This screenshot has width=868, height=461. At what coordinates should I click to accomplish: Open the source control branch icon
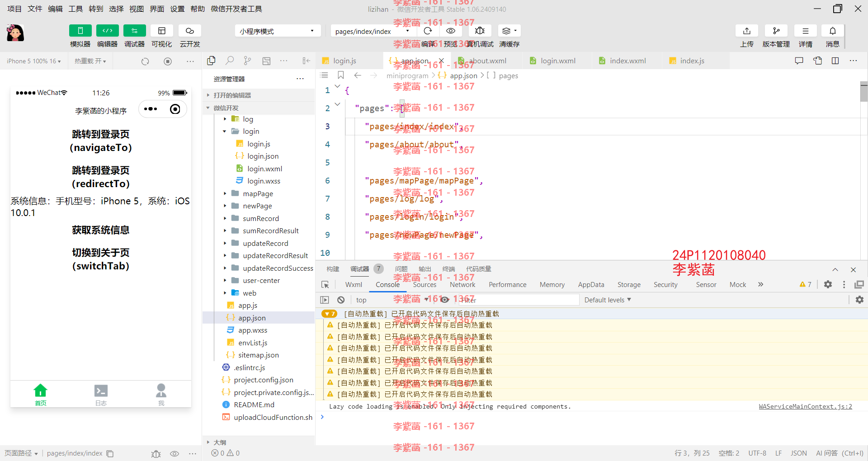click(x=247, y=61)
